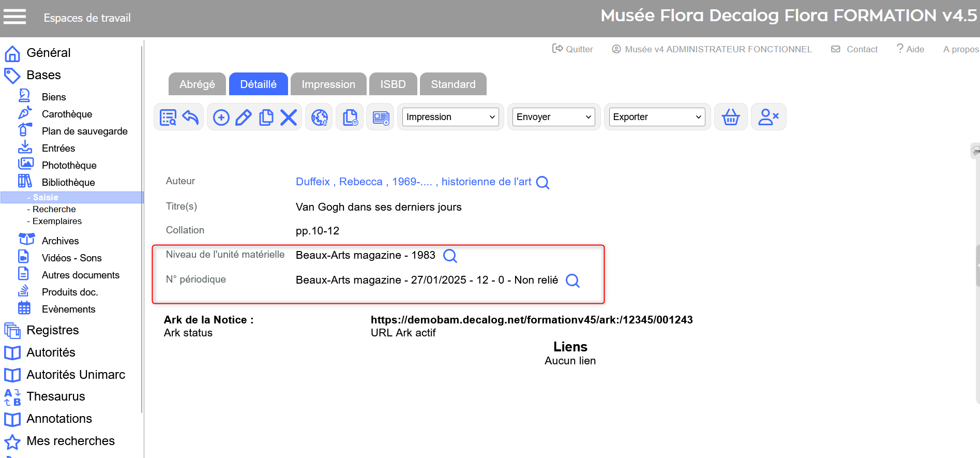The height and width of the screenshot is (458, 980).
Task: Click the duplicate record icon
Action: click(x=266, y=117)
